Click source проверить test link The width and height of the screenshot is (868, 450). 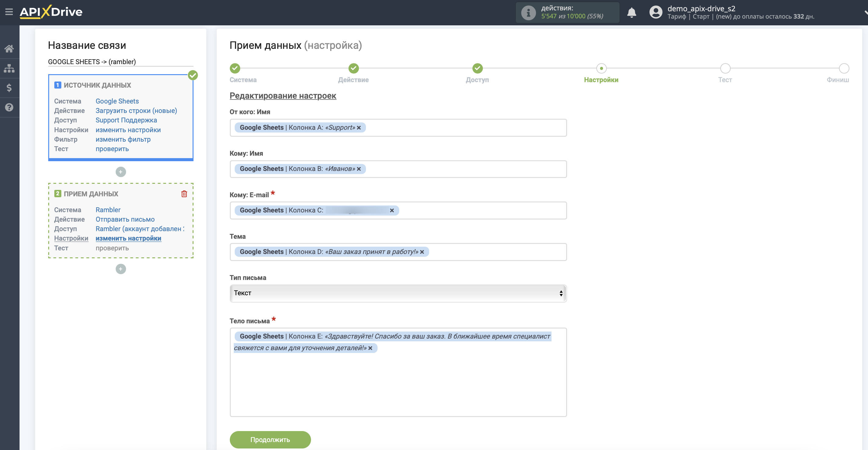[x=112, y=149]
